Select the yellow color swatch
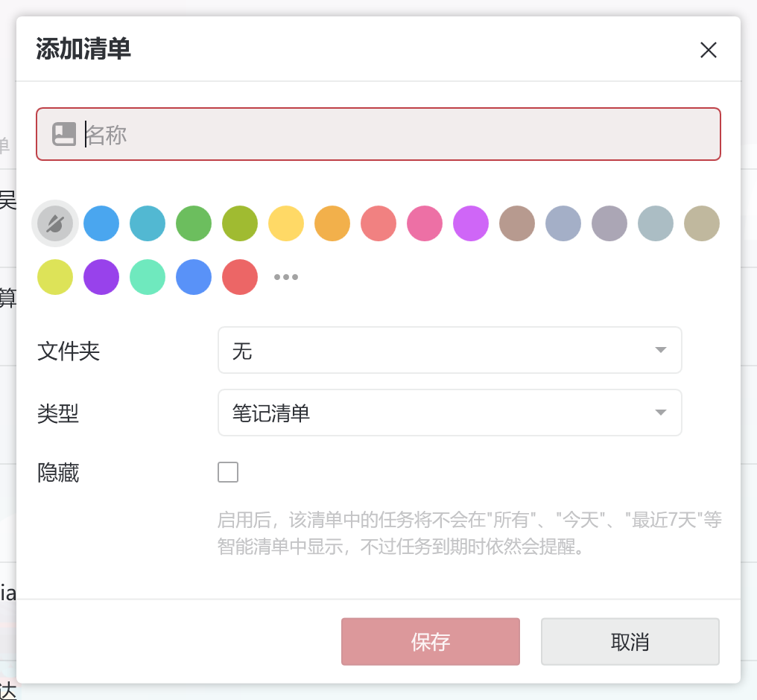Screen dimensions: 757x700 coord(286,223)
